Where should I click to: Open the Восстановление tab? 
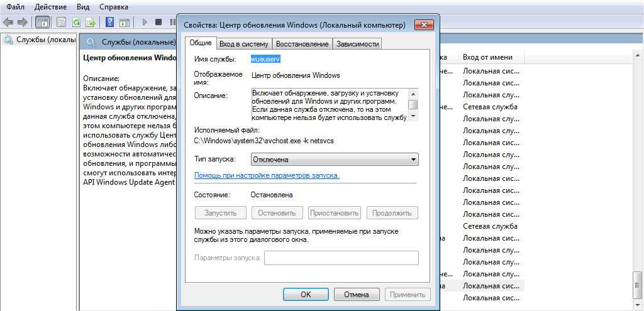tap(302, 44)
